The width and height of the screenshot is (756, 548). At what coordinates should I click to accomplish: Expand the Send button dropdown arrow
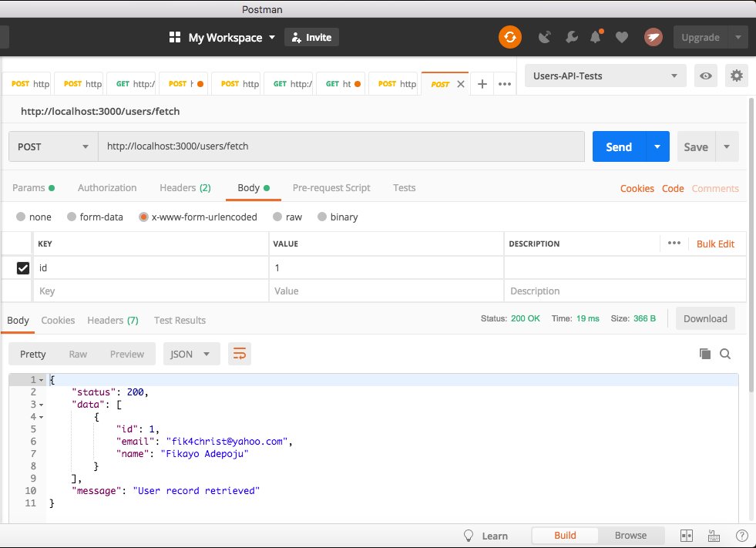(657, 146)
